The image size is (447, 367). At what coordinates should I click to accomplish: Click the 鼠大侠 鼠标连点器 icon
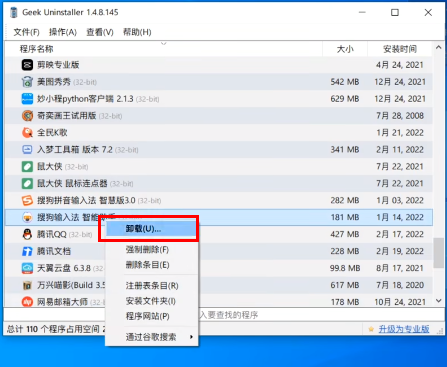(x=27, y=183)
